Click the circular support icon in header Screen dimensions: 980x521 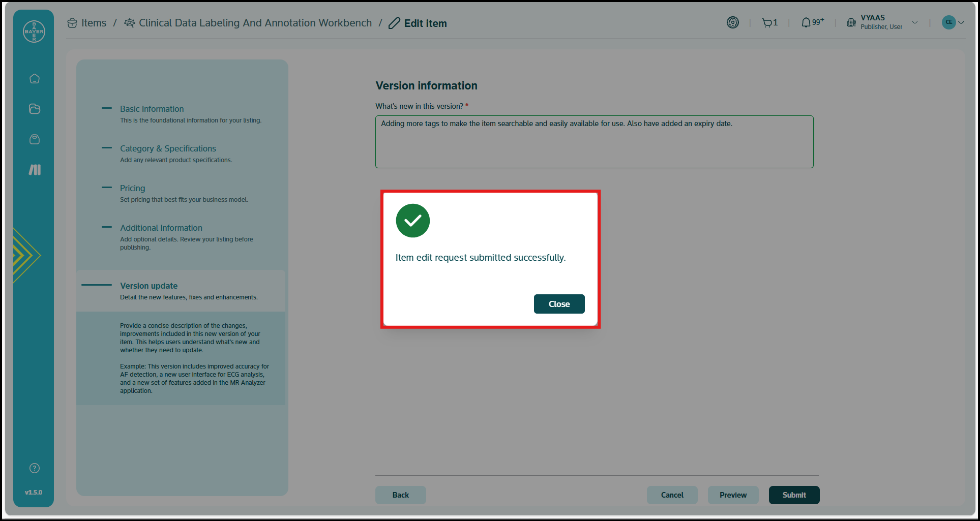pos(732,22)
